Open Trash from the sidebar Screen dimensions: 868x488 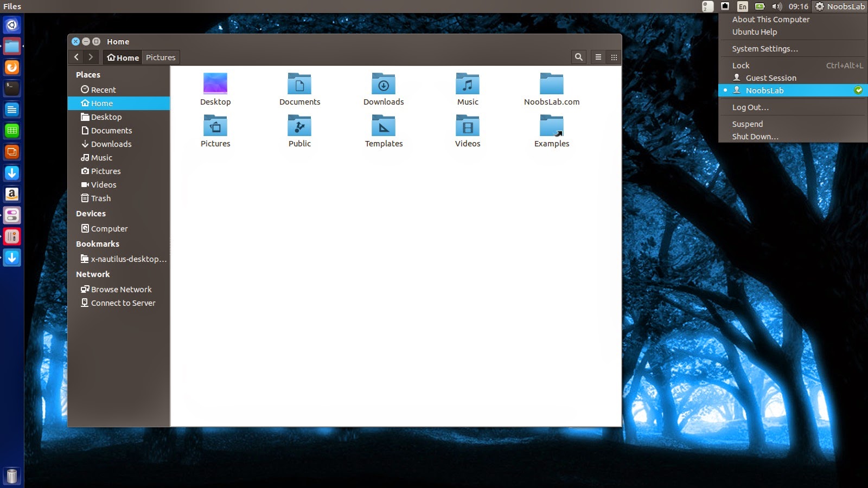(119, 198)
